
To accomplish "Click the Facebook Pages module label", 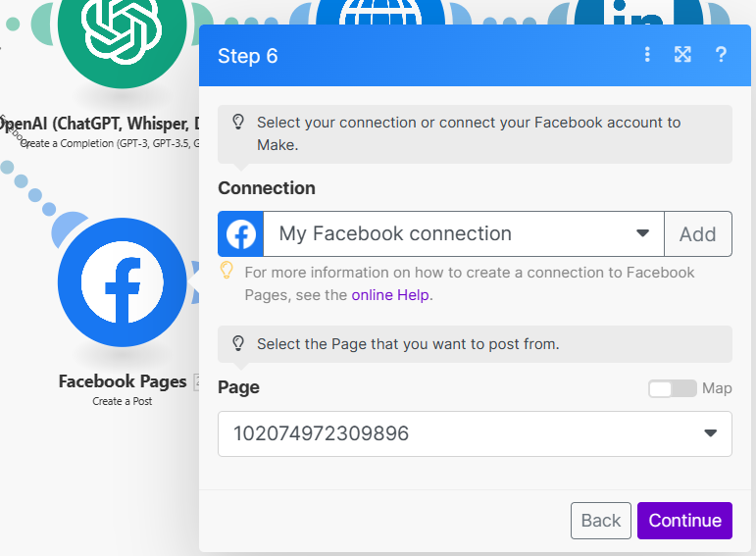I will 123,381.
